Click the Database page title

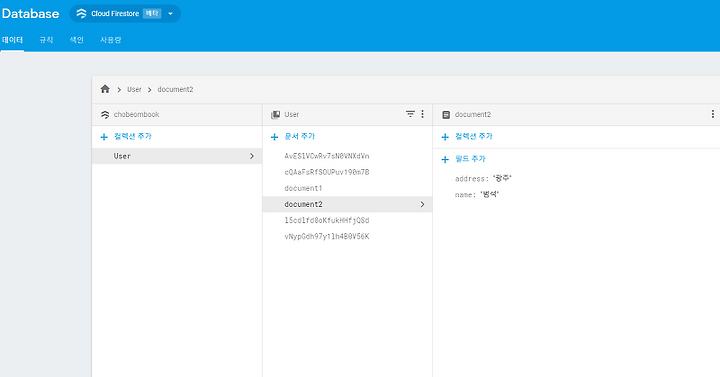(x=30, y=14)
